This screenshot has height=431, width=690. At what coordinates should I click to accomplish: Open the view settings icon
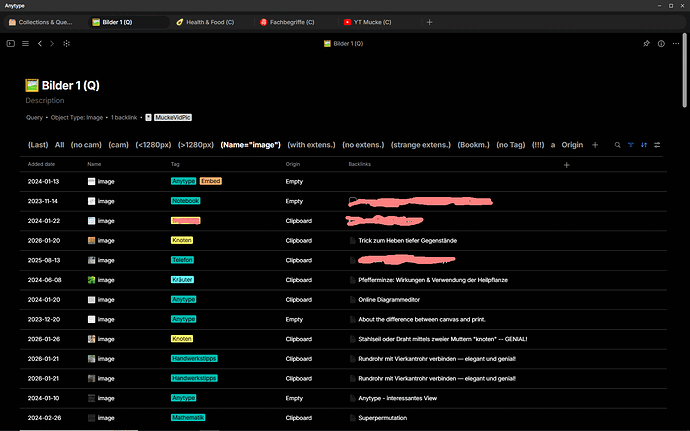(x=657, y=145)
